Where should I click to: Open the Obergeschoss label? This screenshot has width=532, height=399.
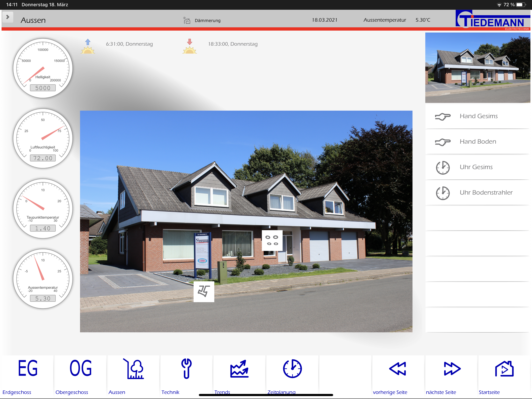(72, 392)
